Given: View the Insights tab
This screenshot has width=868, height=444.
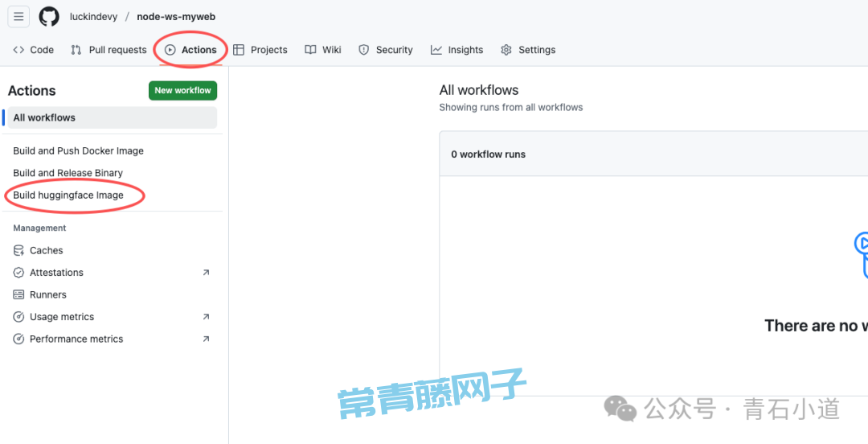Looking at the screenshot, I should (457, 50).
